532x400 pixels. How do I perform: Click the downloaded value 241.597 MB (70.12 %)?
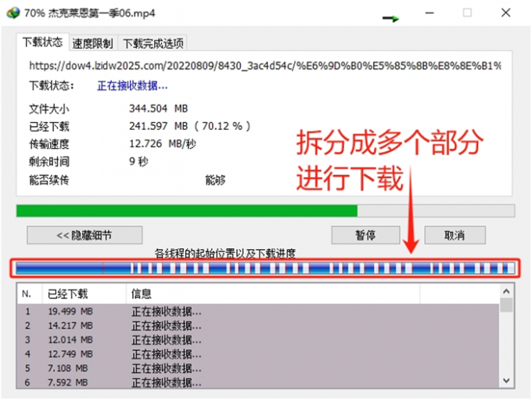pyautogui.click(x=189, y=126)
